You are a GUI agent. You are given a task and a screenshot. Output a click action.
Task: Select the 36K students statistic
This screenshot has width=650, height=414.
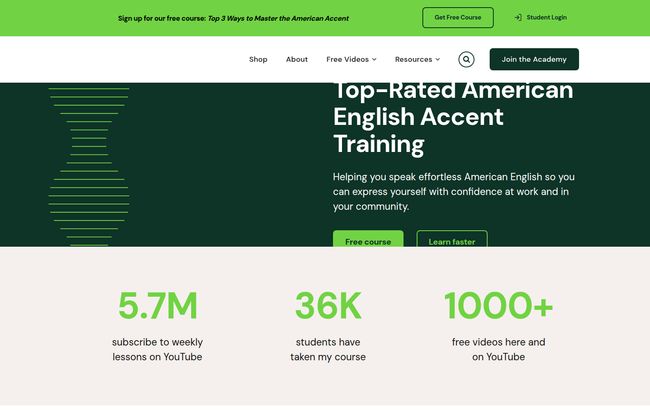click(x=328, y=305)
